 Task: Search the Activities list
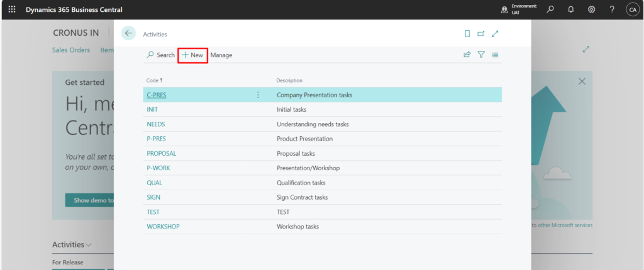(x=160, y=55)
